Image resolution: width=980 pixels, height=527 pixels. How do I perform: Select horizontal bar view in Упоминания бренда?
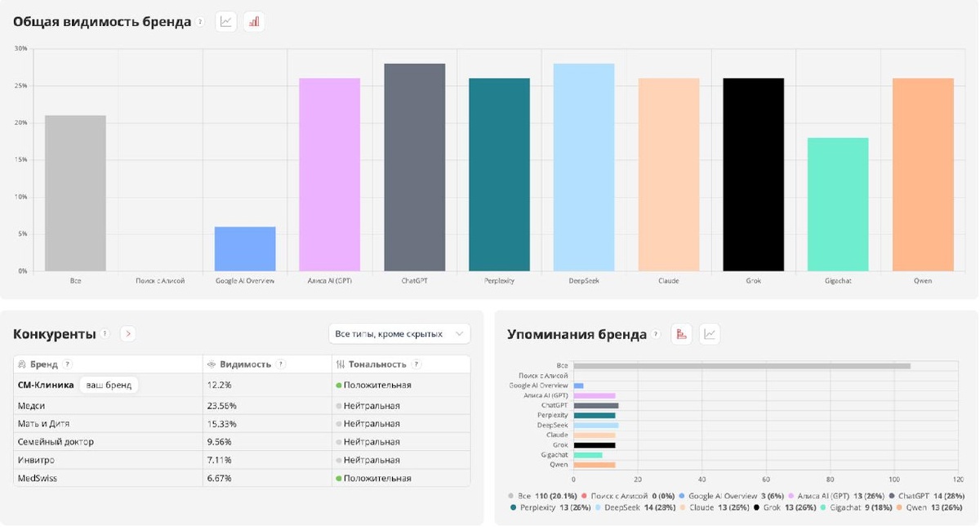point(682,333)
